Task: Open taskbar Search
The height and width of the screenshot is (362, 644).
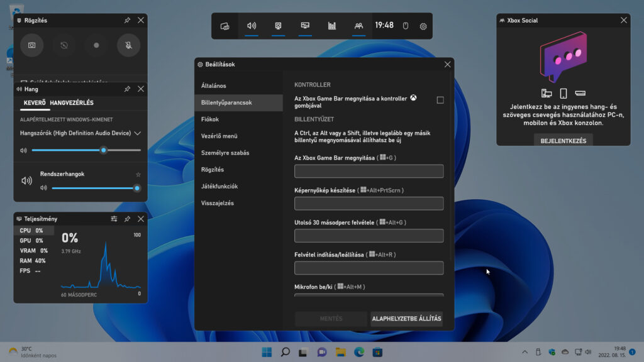Action: point(285,352)
